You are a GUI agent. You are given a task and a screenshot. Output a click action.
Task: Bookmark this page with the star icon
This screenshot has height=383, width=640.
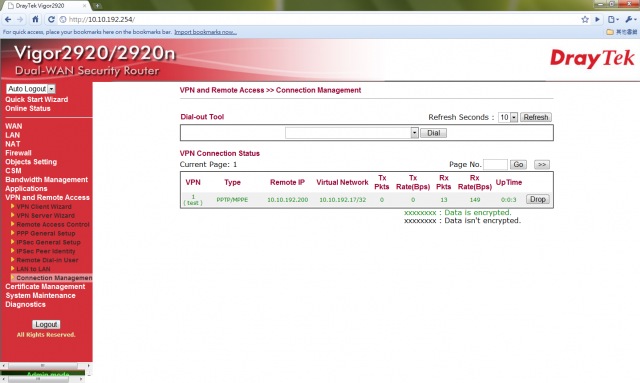coord(585,19)
